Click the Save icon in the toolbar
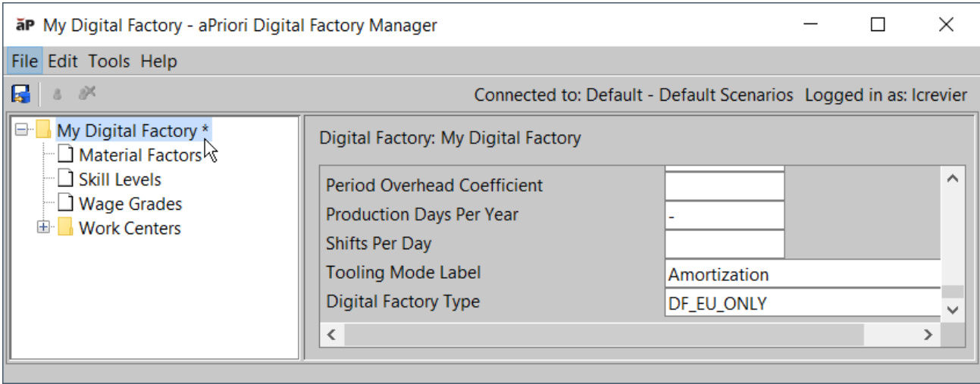Viewport: 980px width, 384px height. tap(20, 95)
